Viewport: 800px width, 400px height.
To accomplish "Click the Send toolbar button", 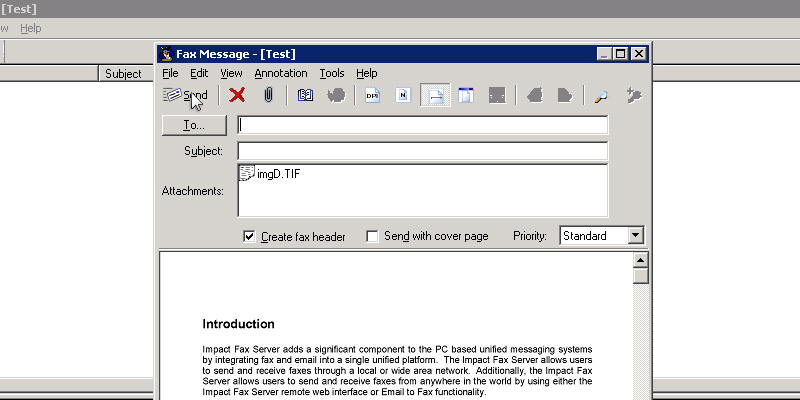I will 186,95.
